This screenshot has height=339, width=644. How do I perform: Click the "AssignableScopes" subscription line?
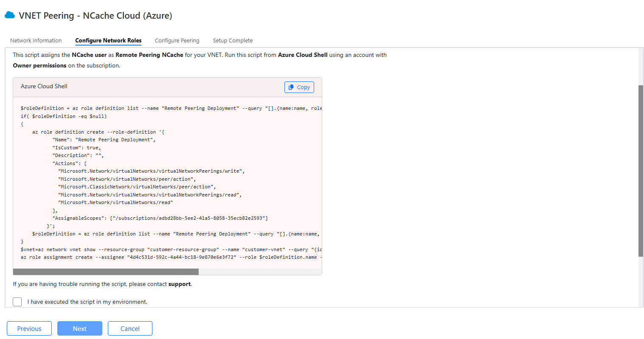(160, 218)
